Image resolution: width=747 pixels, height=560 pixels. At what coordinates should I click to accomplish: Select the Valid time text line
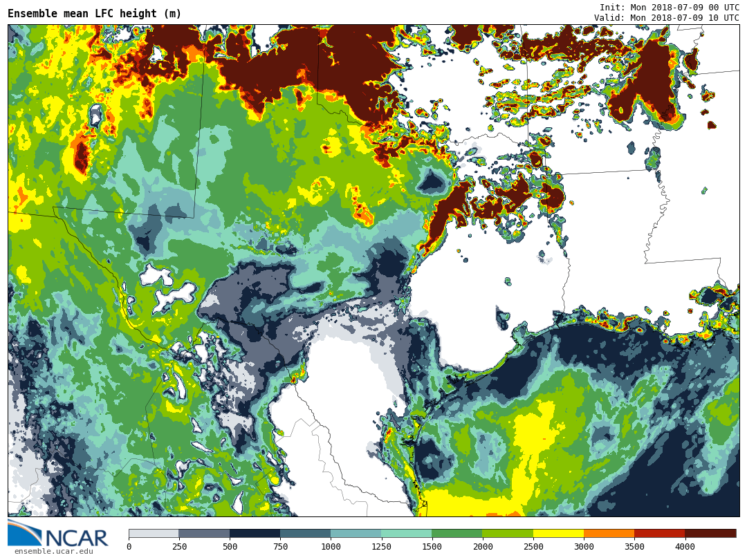[x=666, y=18]
